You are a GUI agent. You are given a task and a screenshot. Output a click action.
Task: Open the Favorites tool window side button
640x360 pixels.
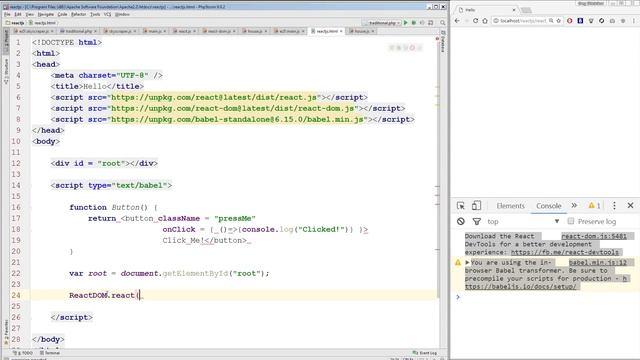[6, 331]
